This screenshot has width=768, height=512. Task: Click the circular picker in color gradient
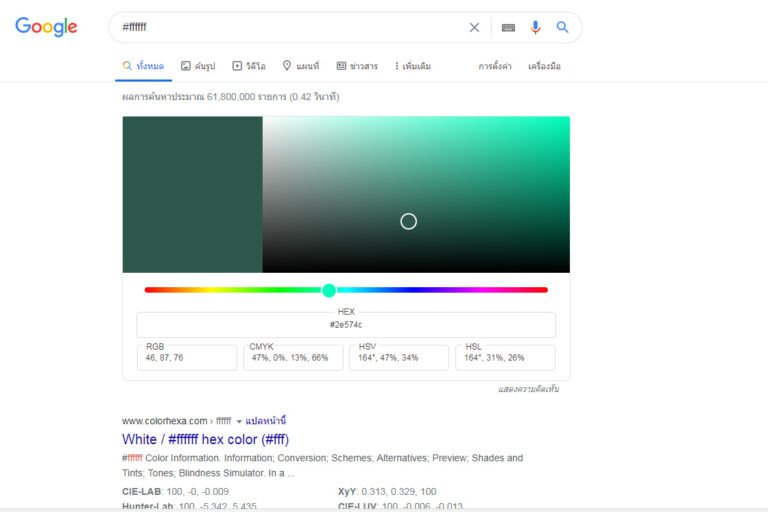(408, 221)
